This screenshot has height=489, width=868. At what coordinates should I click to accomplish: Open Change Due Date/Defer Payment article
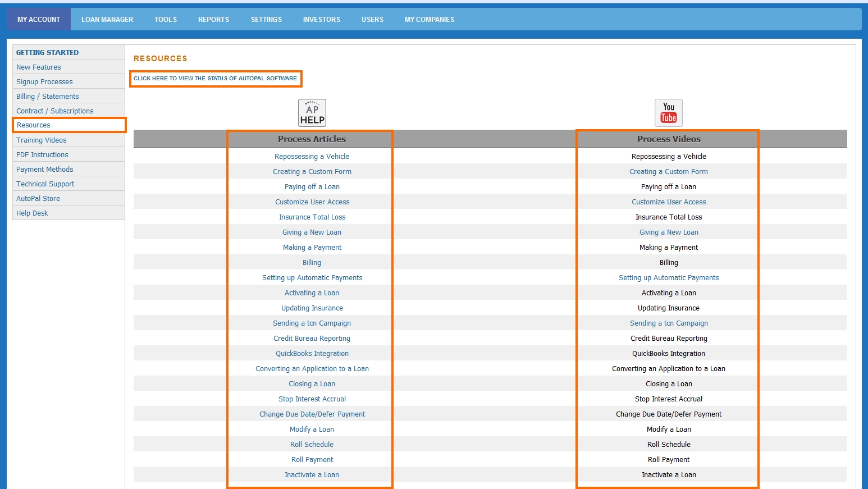pos(312,414)
